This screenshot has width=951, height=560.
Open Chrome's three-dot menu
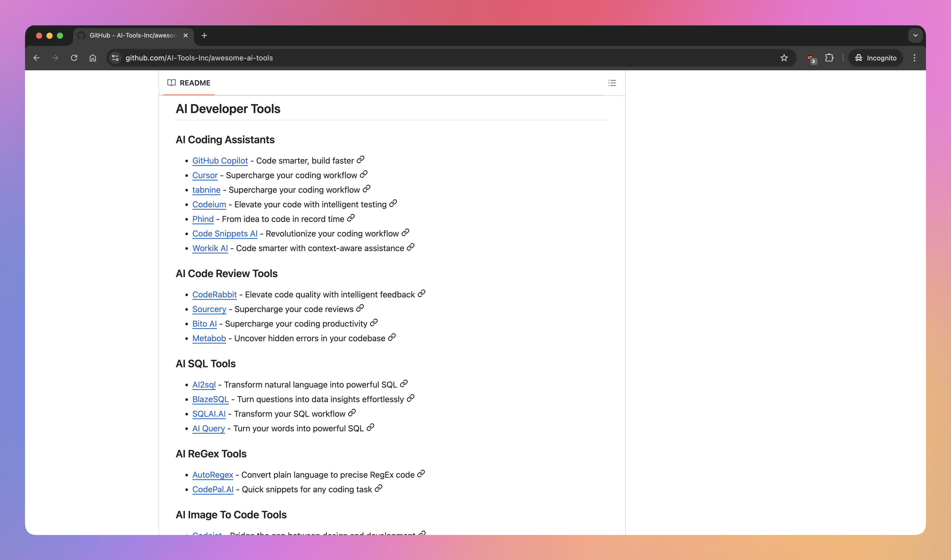[914, 58]
